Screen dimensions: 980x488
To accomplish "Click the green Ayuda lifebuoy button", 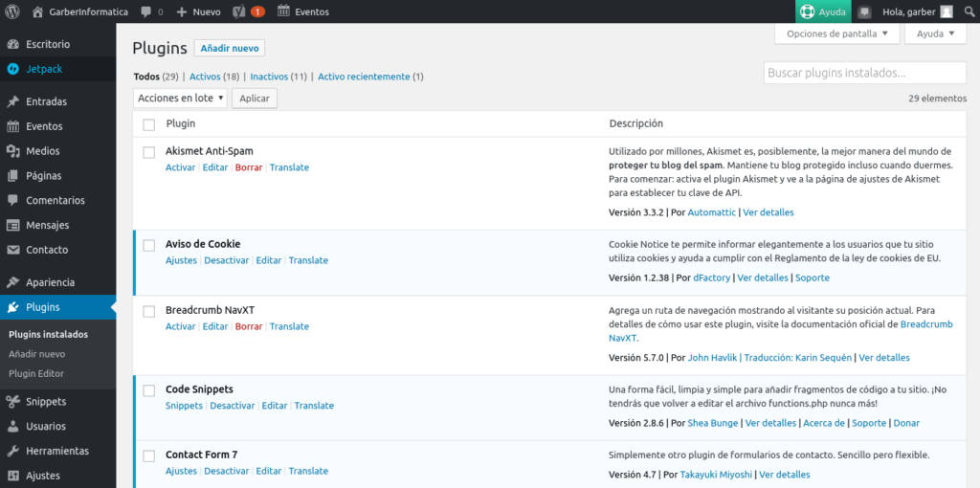I will point(823,11).
